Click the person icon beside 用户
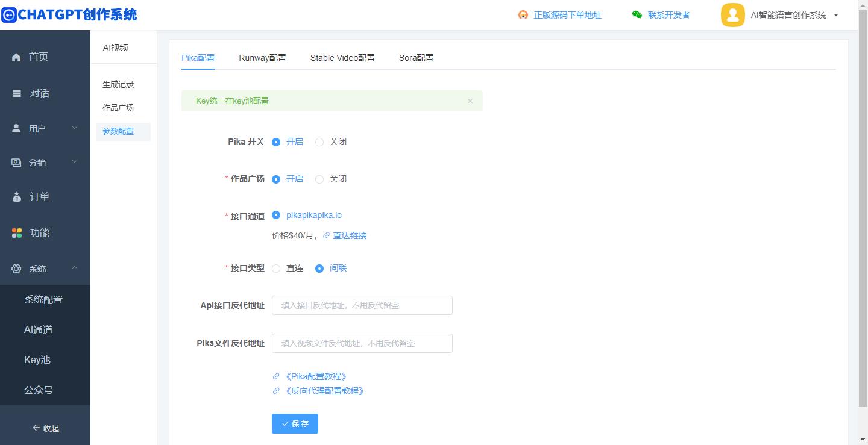Screen dimensions: 868x445 (16, 129)
